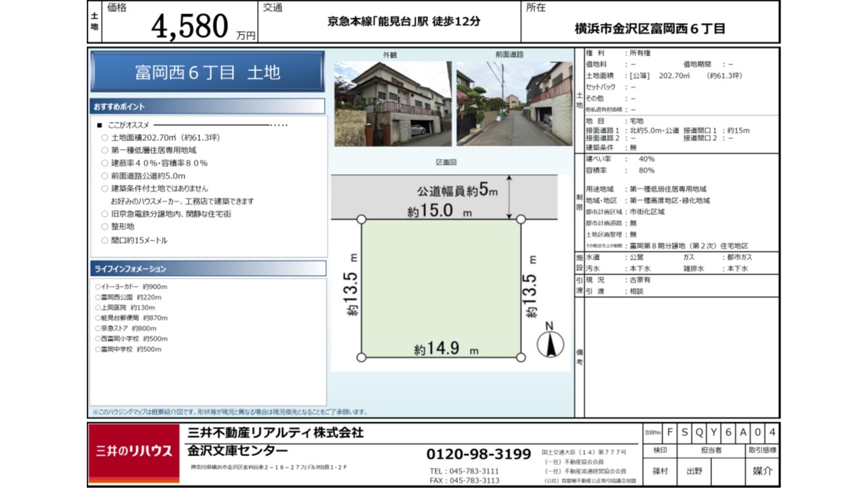Image resolution: width=868 pixels, height=488 pixels.
Task: Click the road width double-headed arrow
Action: pos(511,197)
